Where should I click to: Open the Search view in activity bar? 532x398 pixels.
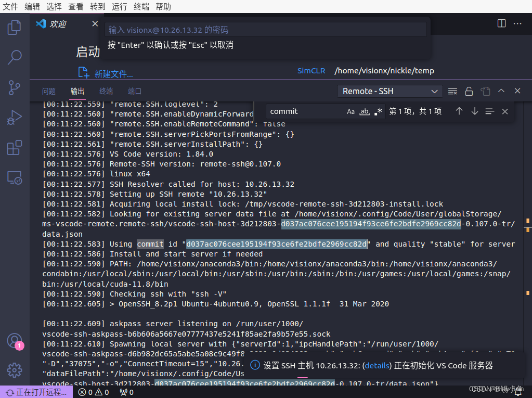pyautogui.click(x=14, y=57)
